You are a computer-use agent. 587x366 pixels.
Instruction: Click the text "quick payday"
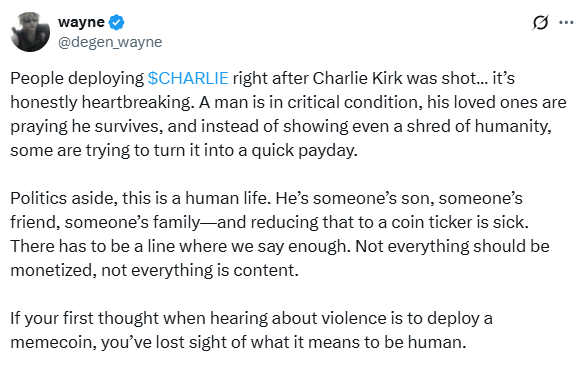pos(304,150)
